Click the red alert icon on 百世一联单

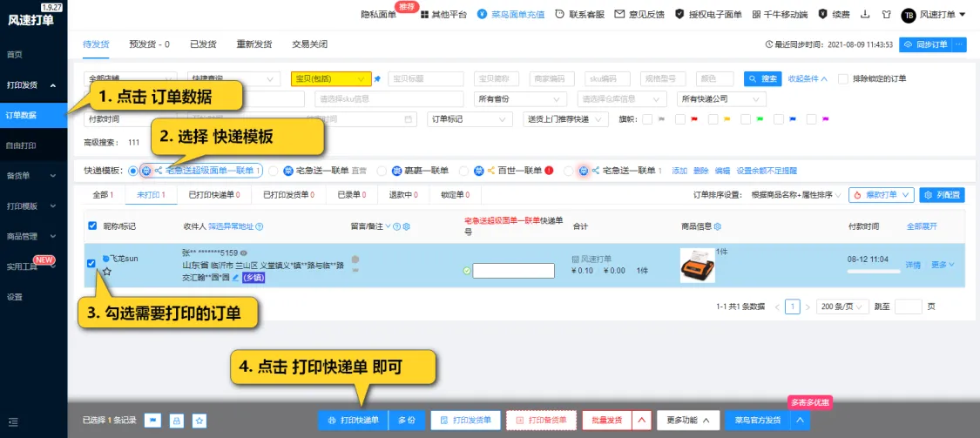pos(549,171)
